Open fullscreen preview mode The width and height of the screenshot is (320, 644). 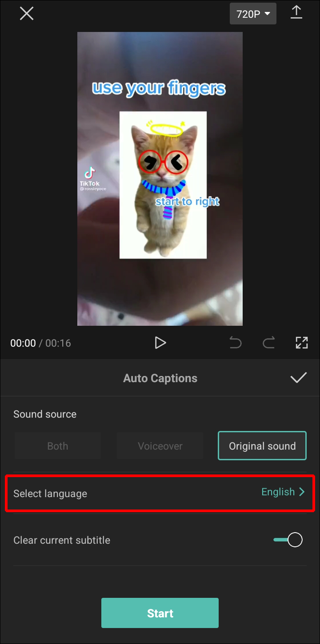tap(302, 343)
